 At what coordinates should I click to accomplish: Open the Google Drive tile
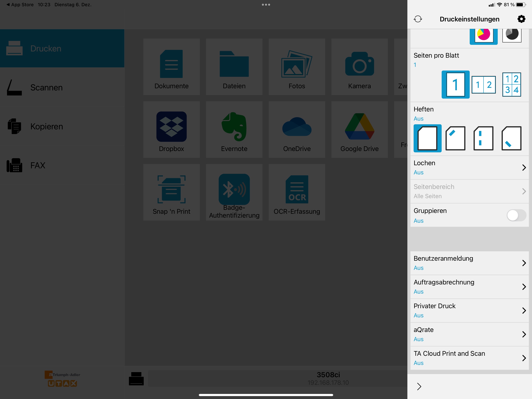coord(359,130)
